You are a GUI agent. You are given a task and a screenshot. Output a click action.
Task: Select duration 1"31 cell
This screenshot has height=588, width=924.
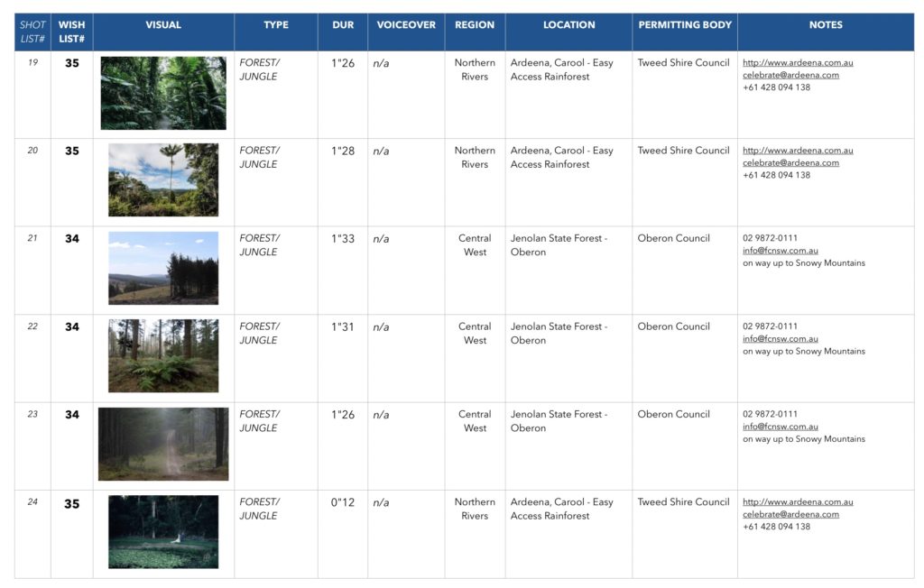point(343,359)
